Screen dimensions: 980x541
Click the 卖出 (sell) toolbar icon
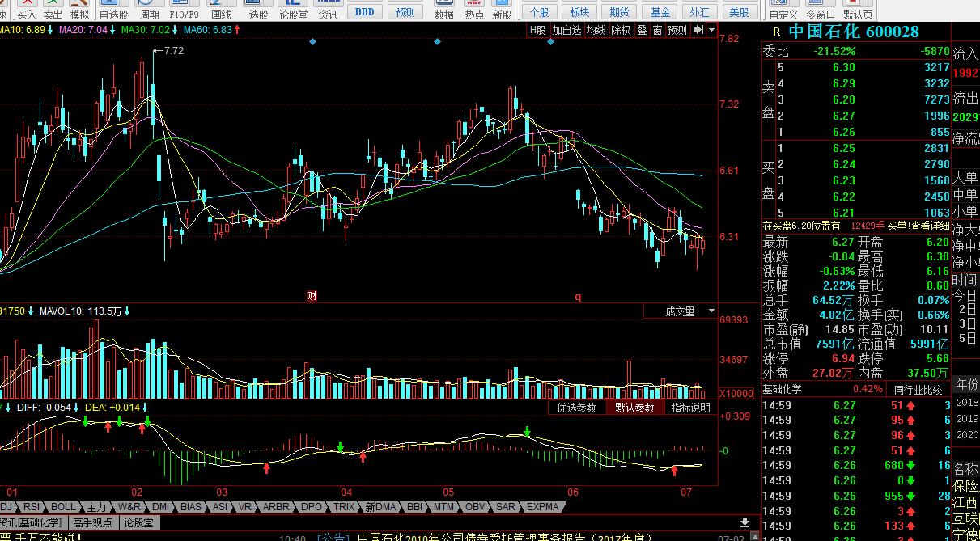[x=53, y=10]
